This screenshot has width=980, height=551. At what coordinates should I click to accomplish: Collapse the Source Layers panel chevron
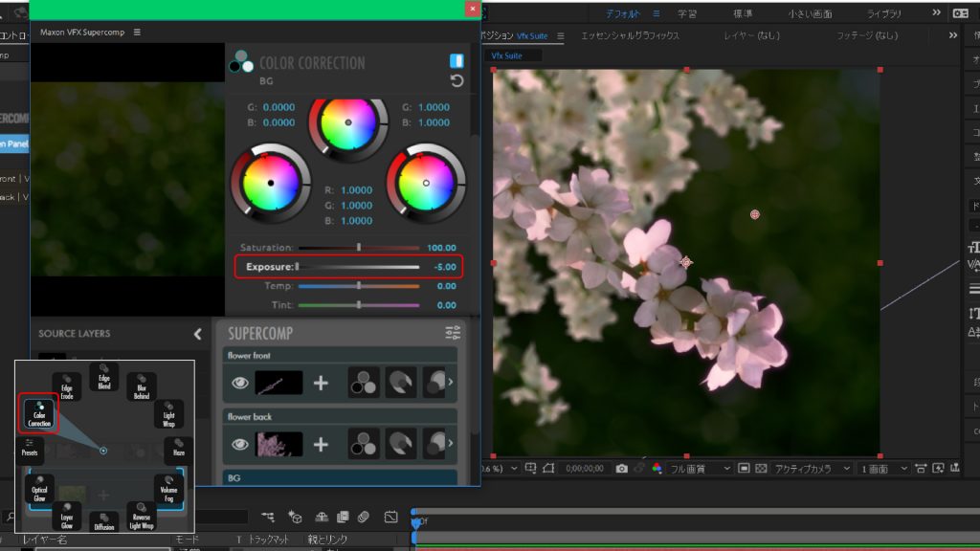[x=197, y=334]
